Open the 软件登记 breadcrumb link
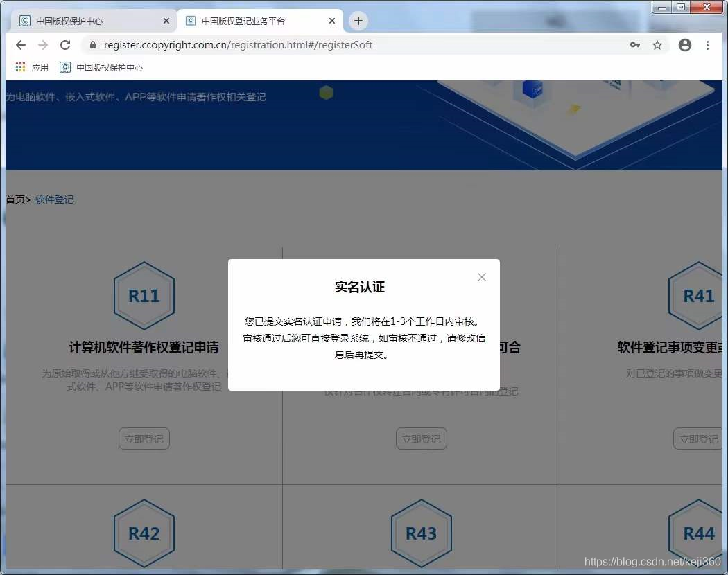This screenshot has height=575, width=728. 54,199
